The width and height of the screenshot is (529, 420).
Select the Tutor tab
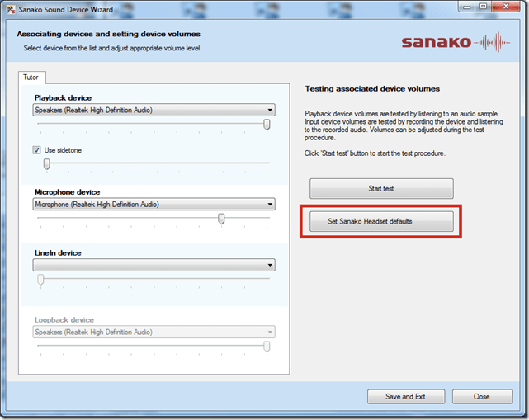coord(31,78)
